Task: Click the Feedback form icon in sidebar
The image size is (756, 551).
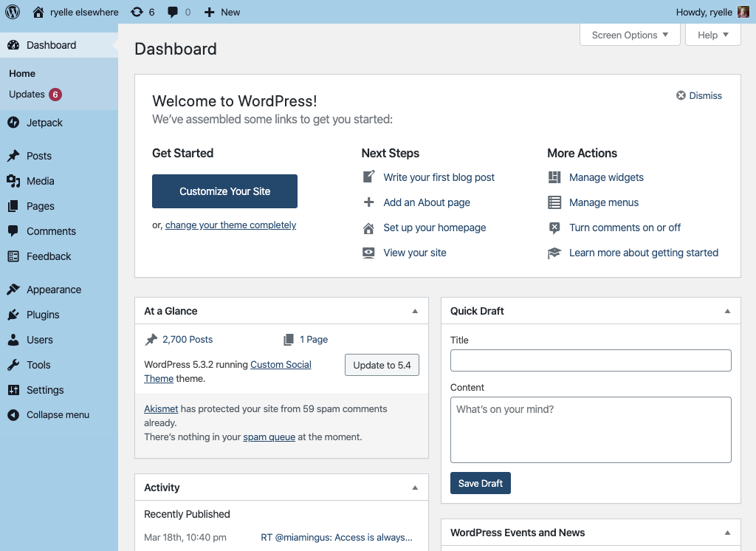Action: tap(13, 256)
